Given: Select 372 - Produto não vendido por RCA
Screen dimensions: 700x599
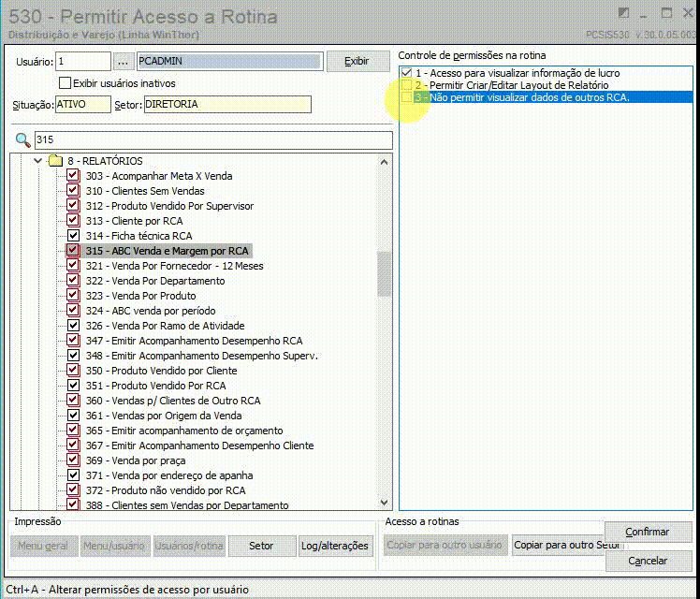Looking at the screenshot, I should [166, 490].
